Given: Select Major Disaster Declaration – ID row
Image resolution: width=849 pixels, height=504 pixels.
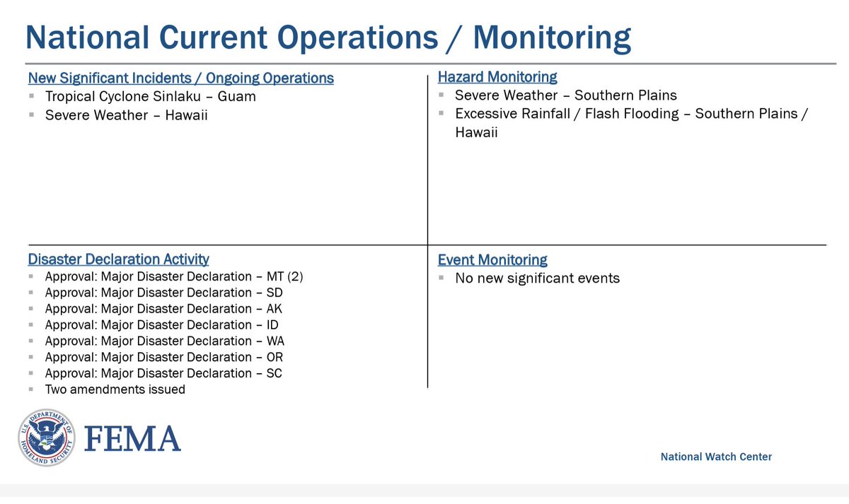Looking at the screenshot, I should click(x=162, y=325).
